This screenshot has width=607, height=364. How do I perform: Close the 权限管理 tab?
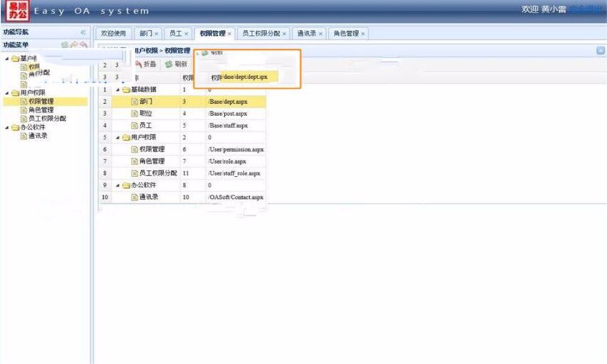point(229,34)
